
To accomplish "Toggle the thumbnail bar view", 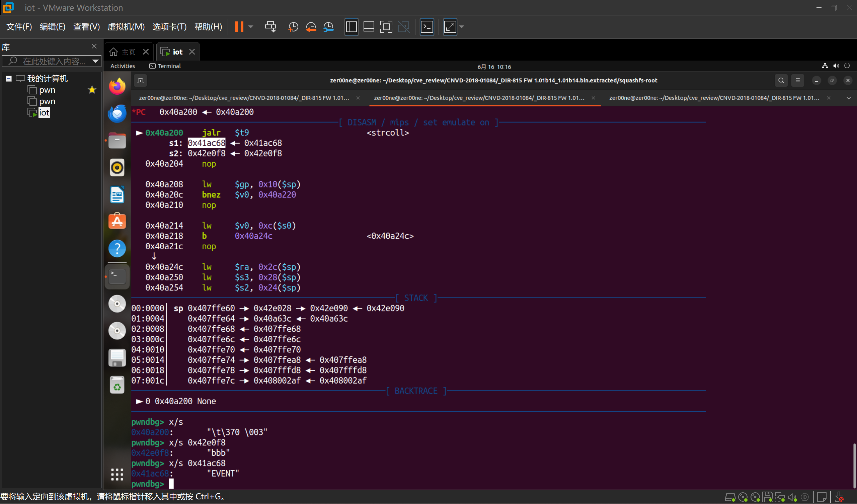I will tap(369, 26).
